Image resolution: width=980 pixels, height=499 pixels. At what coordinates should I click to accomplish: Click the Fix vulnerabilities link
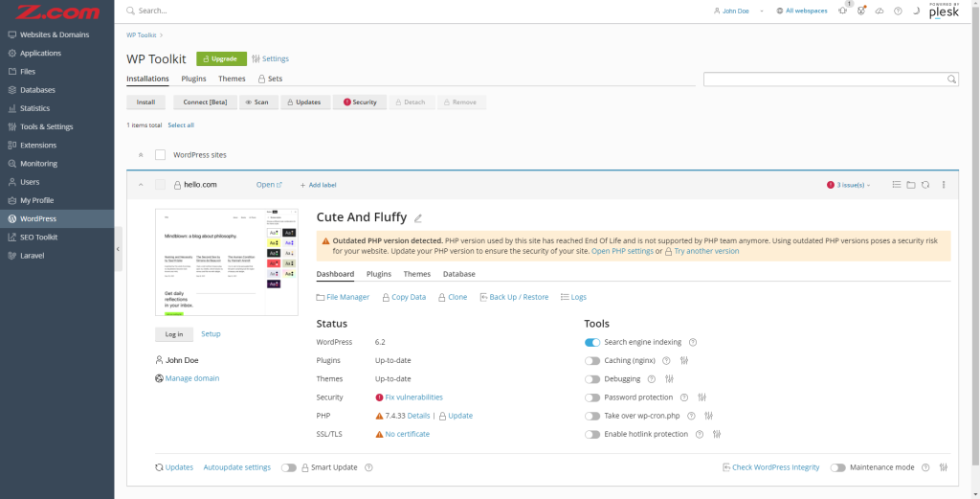(x=413, y=397)
